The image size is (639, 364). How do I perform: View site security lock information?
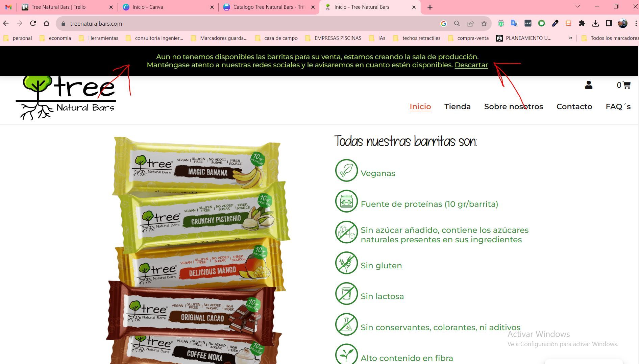[x=63, y=24]
